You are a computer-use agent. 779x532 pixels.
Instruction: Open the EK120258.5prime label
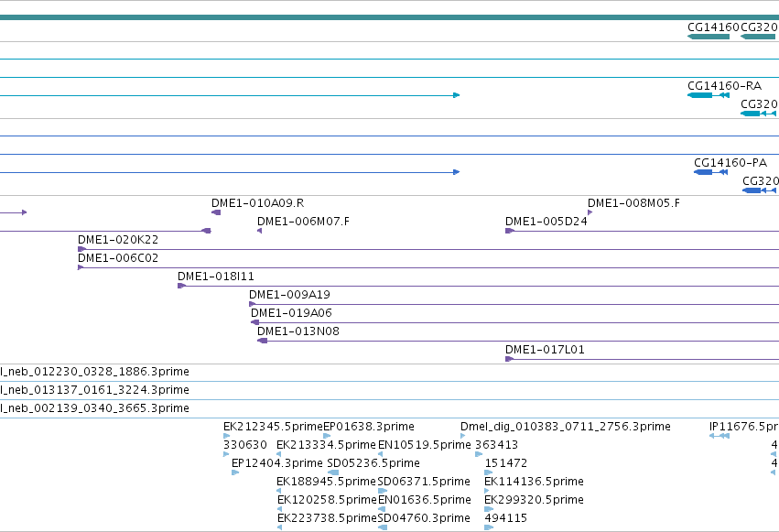[327, 500]
